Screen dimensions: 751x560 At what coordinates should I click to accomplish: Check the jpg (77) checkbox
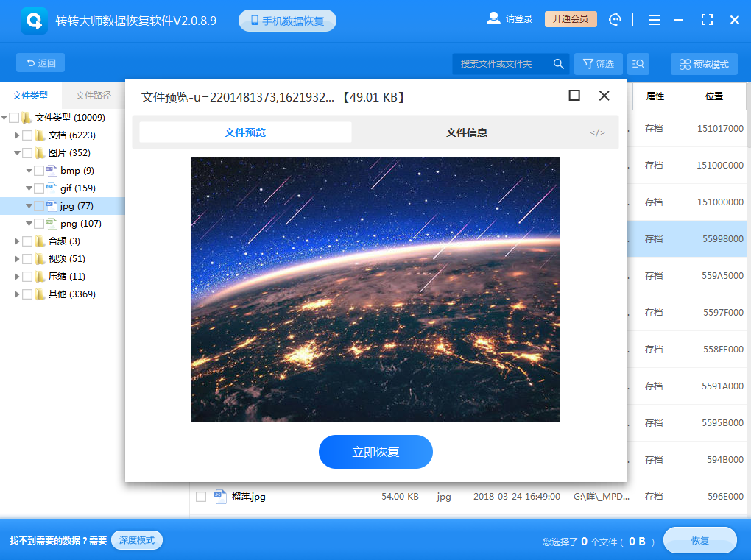coord(39,206)
